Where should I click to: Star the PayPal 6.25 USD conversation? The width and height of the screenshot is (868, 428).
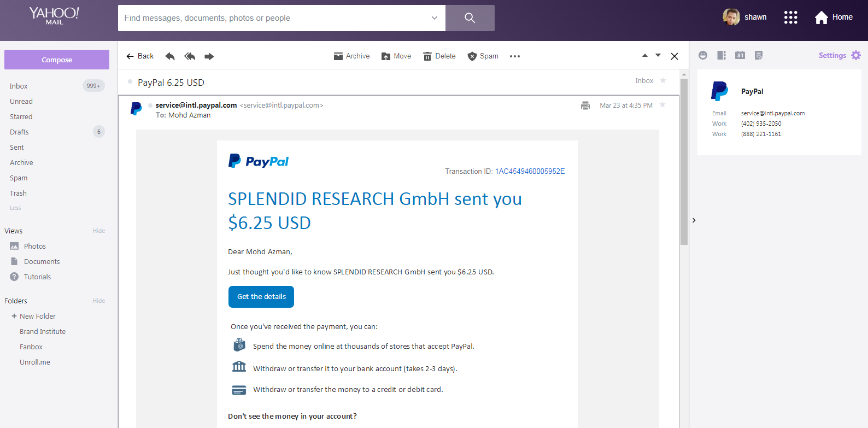(x=663, y=81)
